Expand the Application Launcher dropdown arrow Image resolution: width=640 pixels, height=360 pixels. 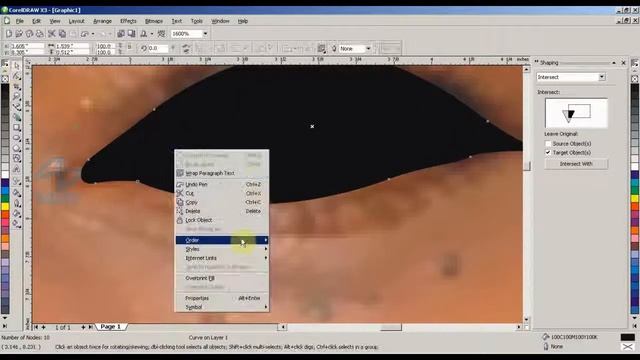pos(152,34)
